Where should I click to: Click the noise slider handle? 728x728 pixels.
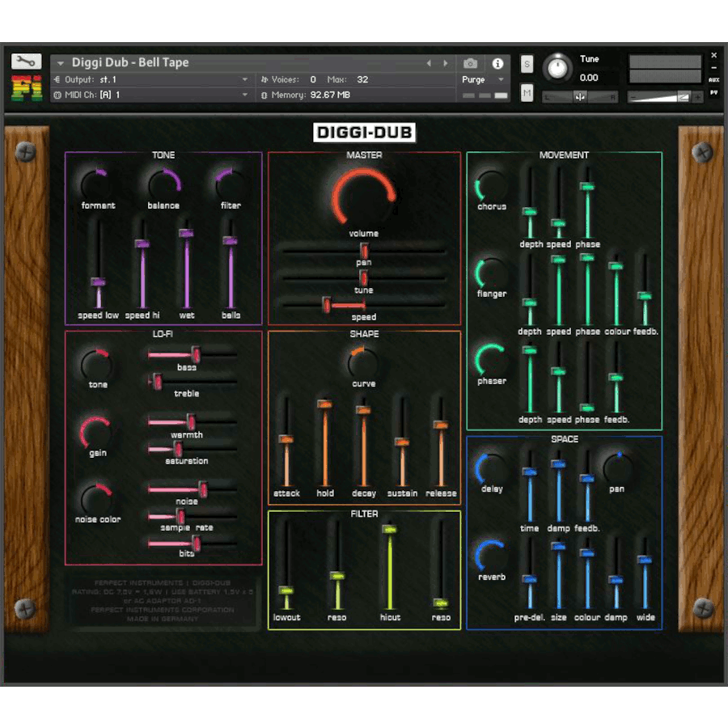point(203,489)
